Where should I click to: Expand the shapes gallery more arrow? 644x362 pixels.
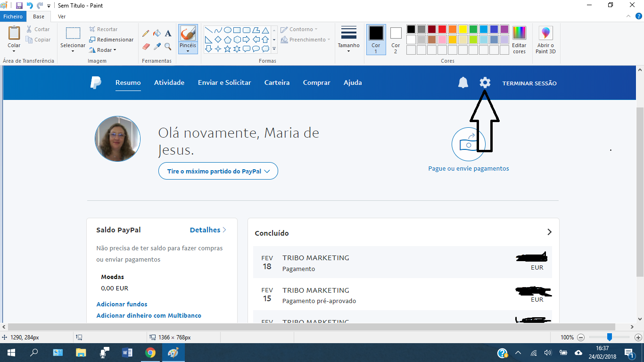[x=274, y=49]
